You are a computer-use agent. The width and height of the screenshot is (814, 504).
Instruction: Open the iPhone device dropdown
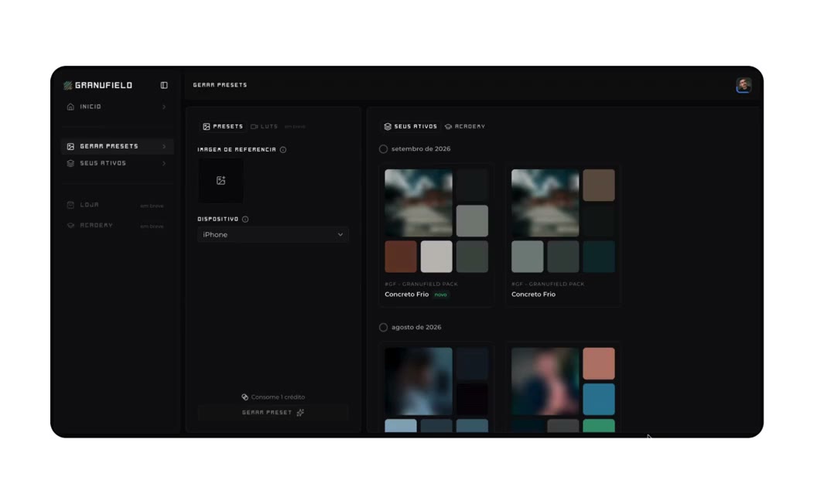click(273, 235)
